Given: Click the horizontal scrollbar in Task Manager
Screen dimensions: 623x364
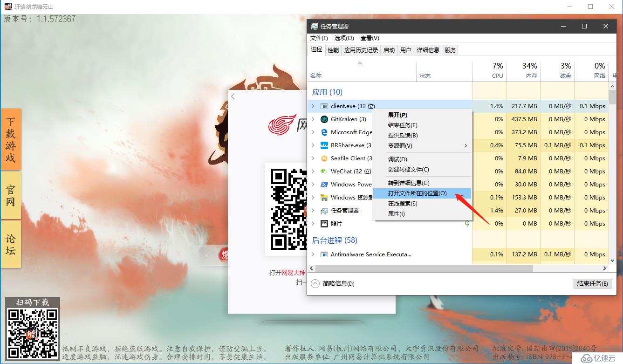Looking at the screenshot, I should (x=424, y=268).
